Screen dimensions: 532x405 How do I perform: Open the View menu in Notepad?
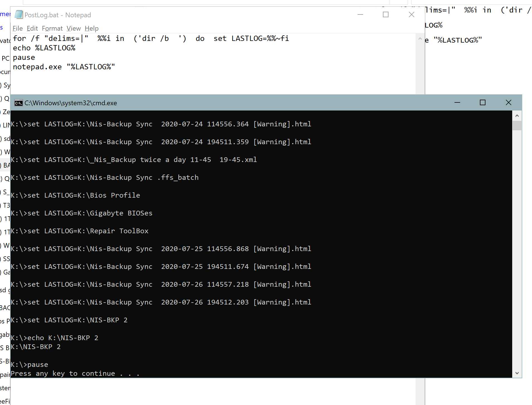click(74, 28)
